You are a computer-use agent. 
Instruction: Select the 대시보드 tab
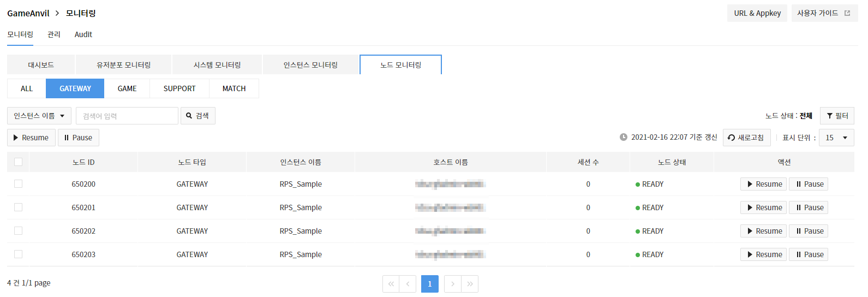pos(41,64)
